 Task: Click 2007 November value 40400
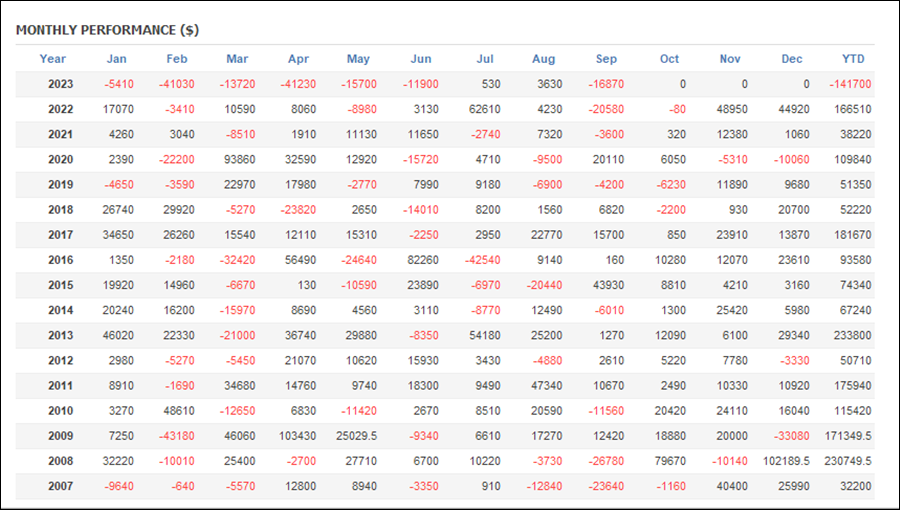tap(732, 486)
